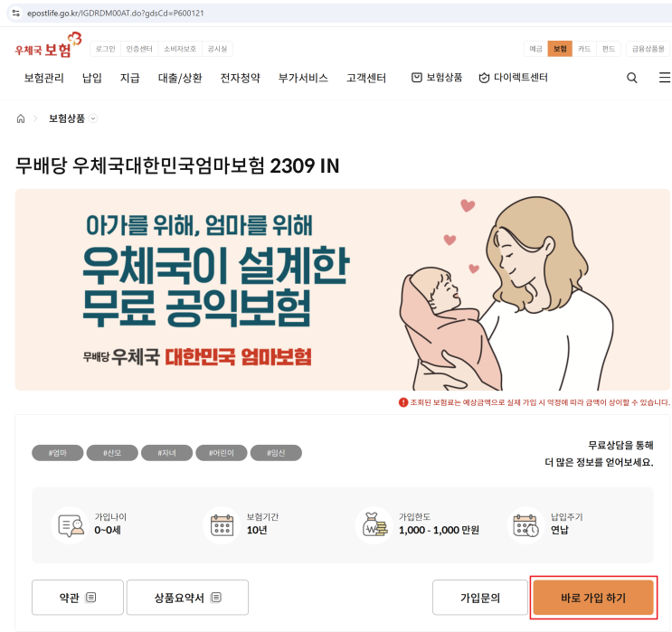Click the #임신 hashtag pill

276,453
